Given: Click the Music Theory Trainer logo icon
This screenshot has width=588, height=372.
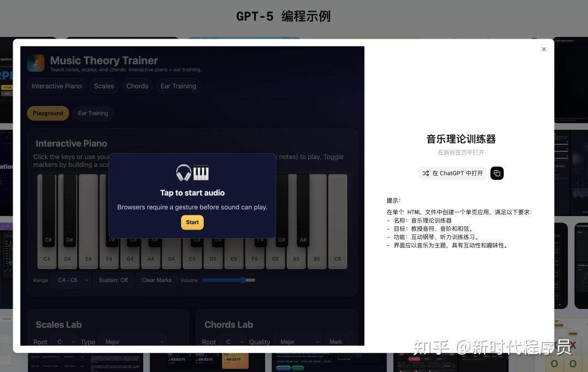Looking at the screenshot, I should 36,63.
